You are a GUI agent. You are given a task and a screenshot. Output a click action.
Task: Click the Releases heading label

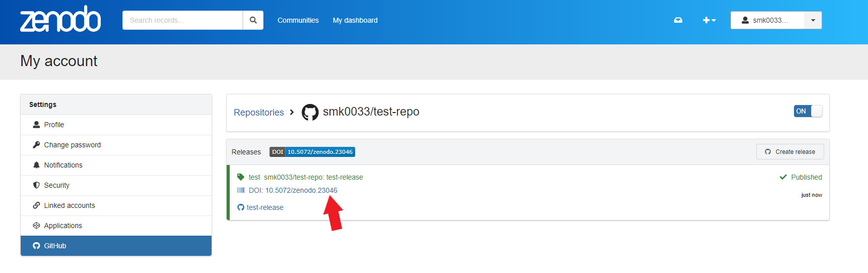click(246, 152)
